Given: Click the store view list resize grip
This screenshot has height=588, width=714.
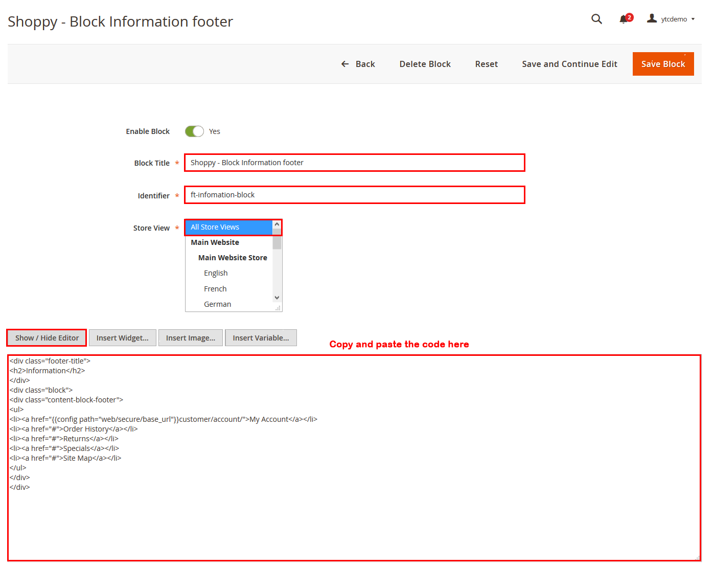Looking at the screenshot, I should [x=278, y=308].
